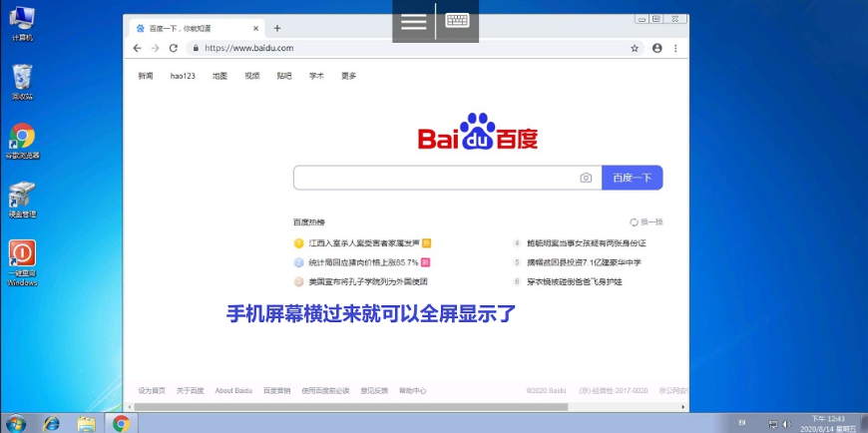Click 意见反馈 footer link
868x433 pixels.
(374, 390)
